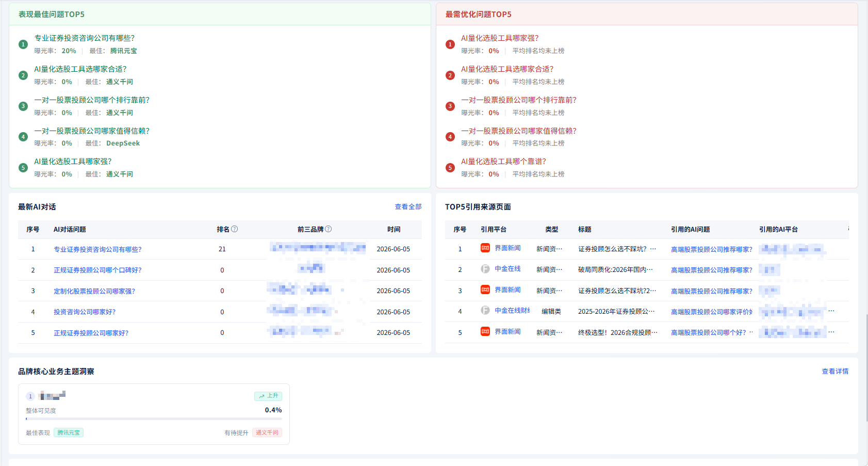Image resolution: width=868 pixels, height=466 pixels.
Task: Open question 正规证券投顾公司哪个口碑好?
Action: (97, 270)
